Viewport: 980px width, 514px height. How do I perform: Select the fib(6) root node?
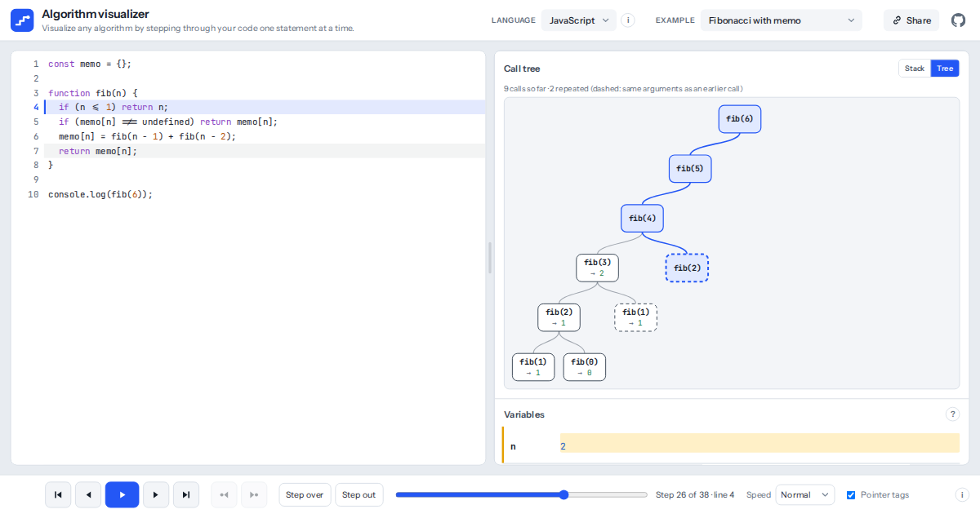[x=740, y=119]
